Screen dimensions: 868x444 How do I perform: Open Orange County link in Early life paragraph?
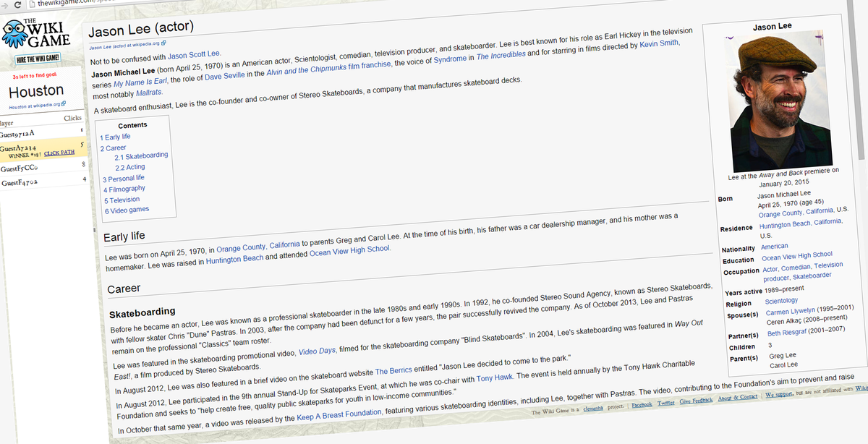[x=240, y=249]
